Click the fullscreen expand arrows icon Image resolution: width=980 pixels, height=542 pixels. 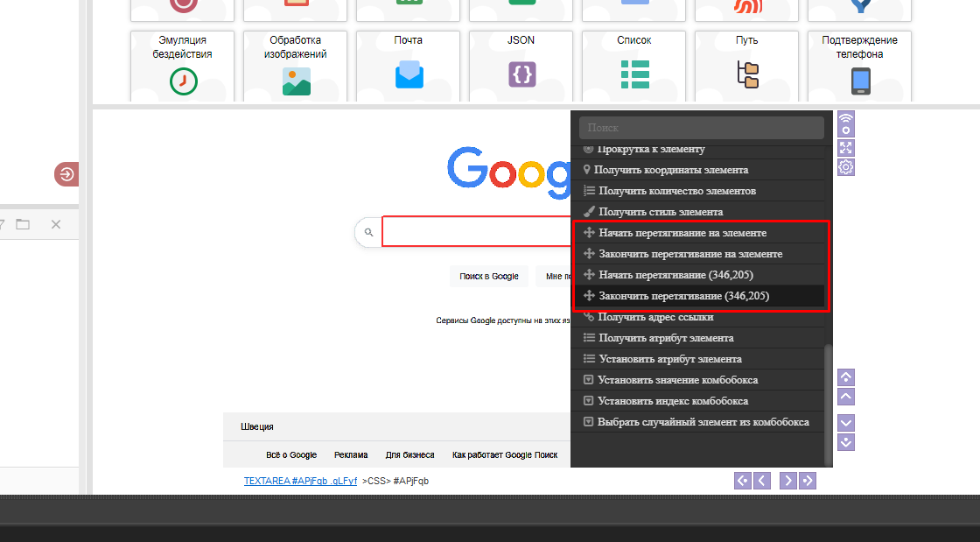click(845, 147)
